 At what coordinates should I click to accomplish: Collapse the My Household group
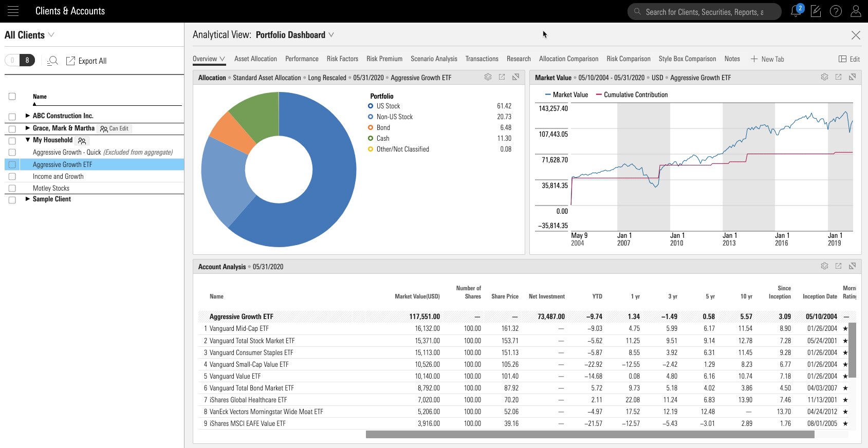[x=28, y=140]
